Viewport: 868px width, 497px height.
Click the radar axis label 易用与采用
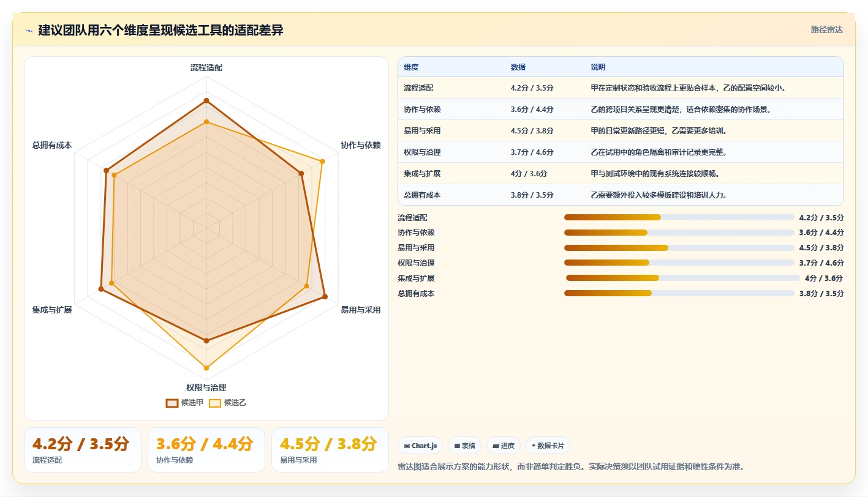(361, 310)
